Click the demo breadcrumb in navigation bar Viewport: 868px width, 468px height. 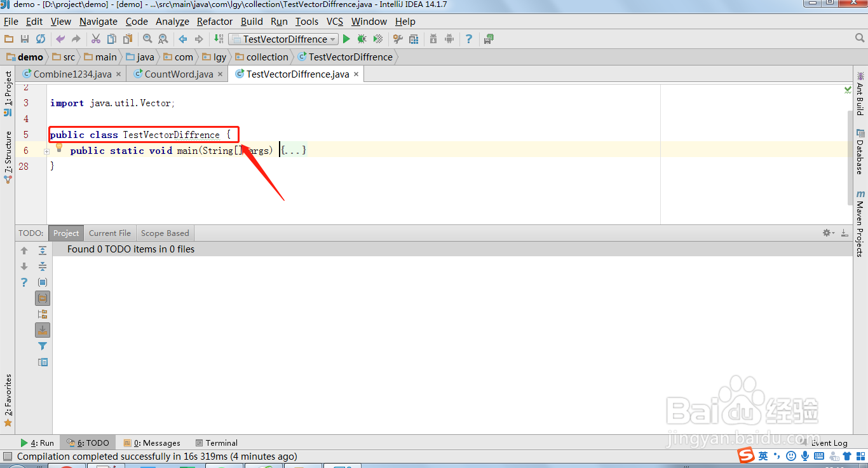pos(25,57)
